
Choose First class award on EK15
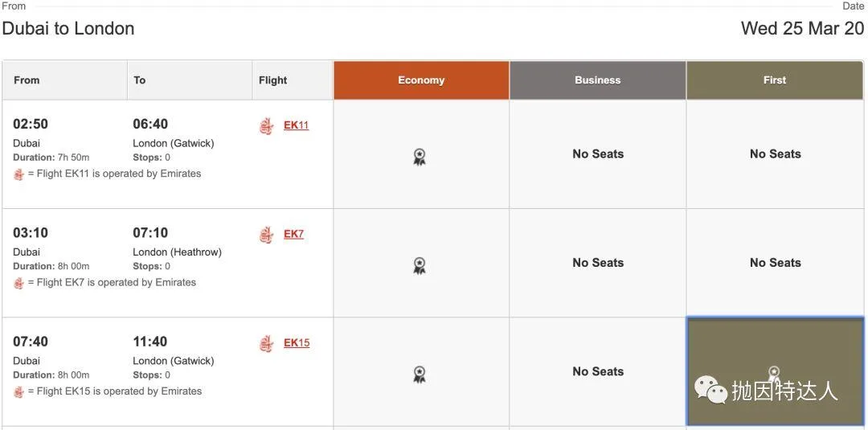[774, 372]
